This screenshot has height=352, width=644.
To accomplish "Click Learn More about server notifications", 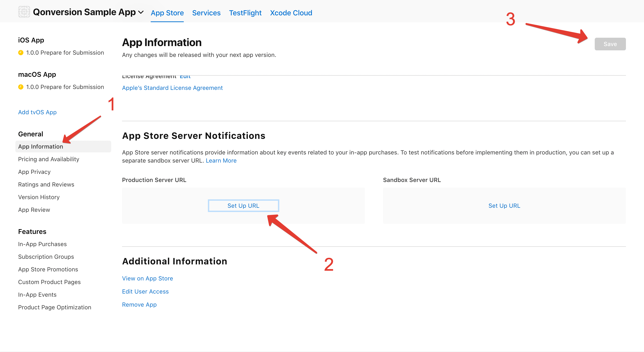I will coord(221,161).
